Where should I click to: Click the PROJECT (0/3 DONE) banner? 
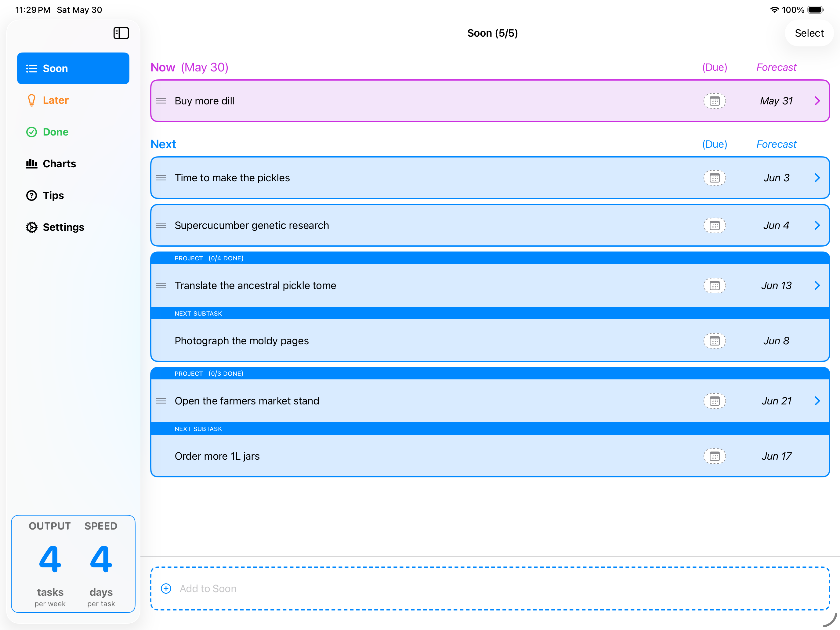490,374
